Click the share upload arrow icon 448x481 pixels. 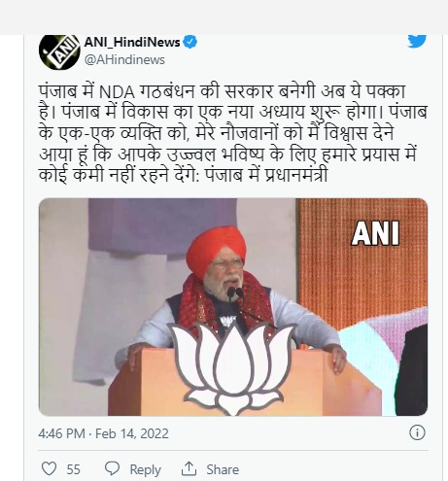(189, 468)
